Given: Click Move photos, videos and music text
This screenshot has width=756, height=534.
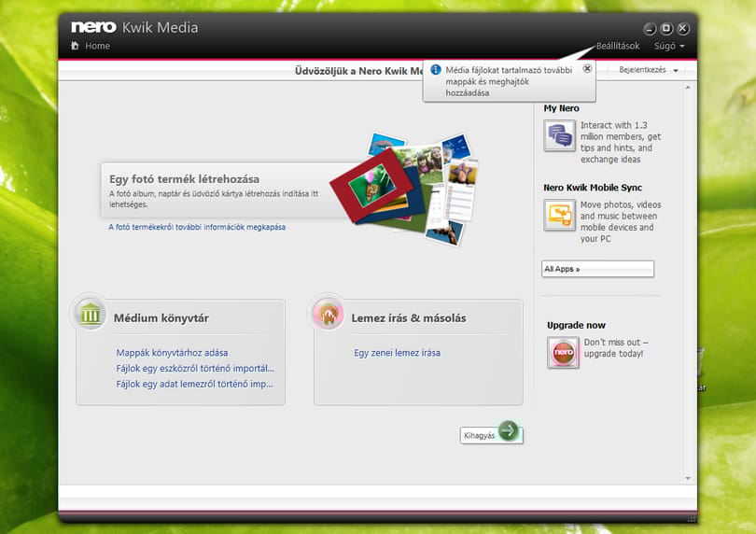Looking at the screenshot, I should coord(621,221).
